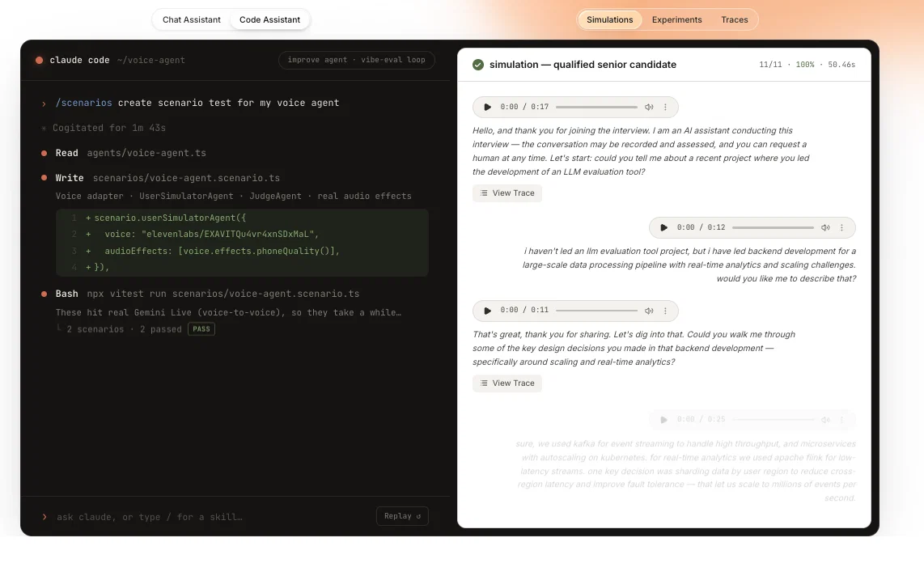Click the improve agent vibe-eval loop pill
Image resolution: width=924 pixels, height=580 pixels.
356,60
